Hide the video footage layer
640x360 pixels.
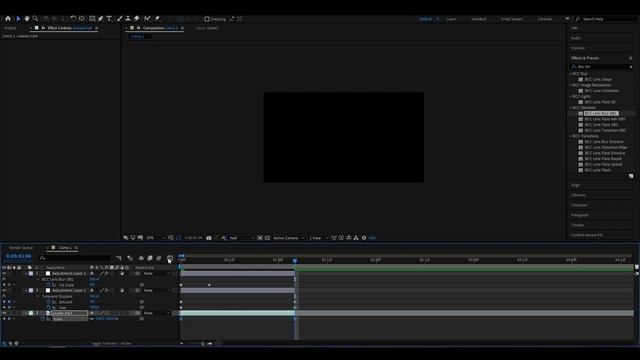click(4, 313)
